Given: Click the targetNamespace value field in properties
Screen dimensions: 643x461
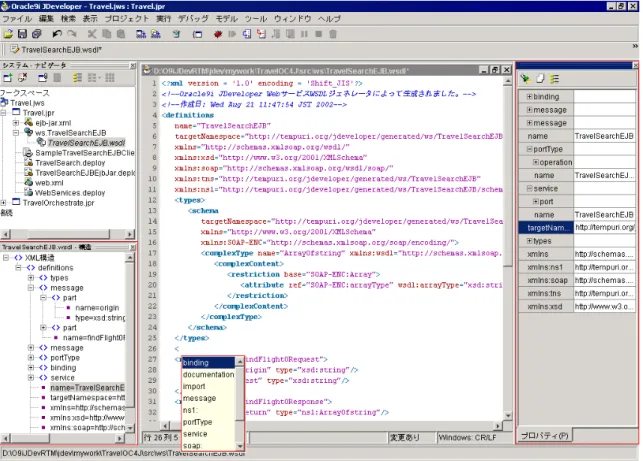Looking at the screenshot, I should (604, 228).
